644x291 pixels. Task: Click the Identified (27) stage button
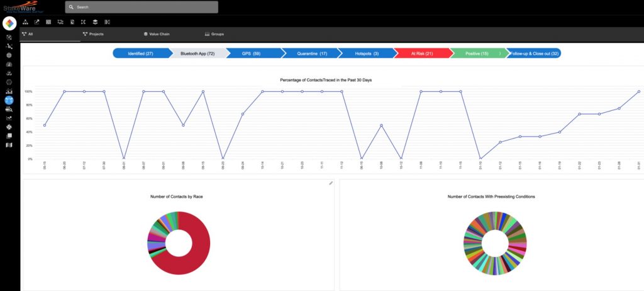point(140,54)
